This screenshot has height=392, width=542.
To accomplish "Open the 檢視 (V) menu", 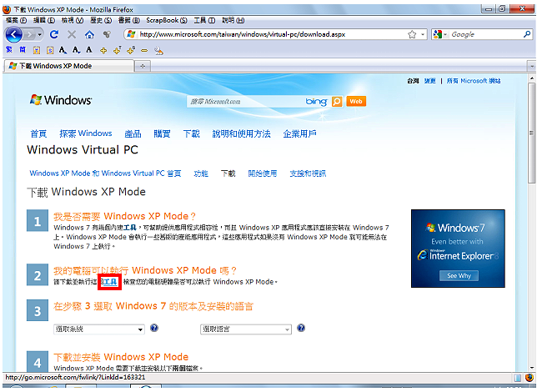I will click(73, 20).
